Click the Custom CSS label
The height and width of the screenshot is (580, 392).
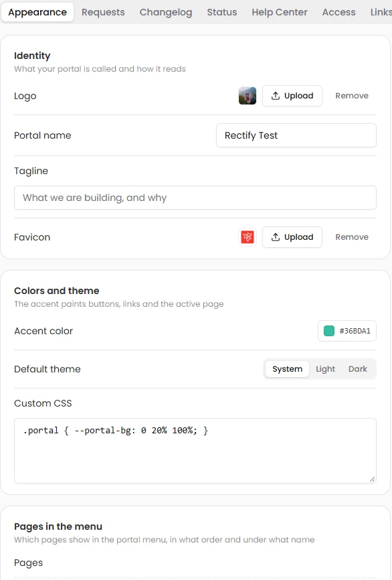click(43, 403)
